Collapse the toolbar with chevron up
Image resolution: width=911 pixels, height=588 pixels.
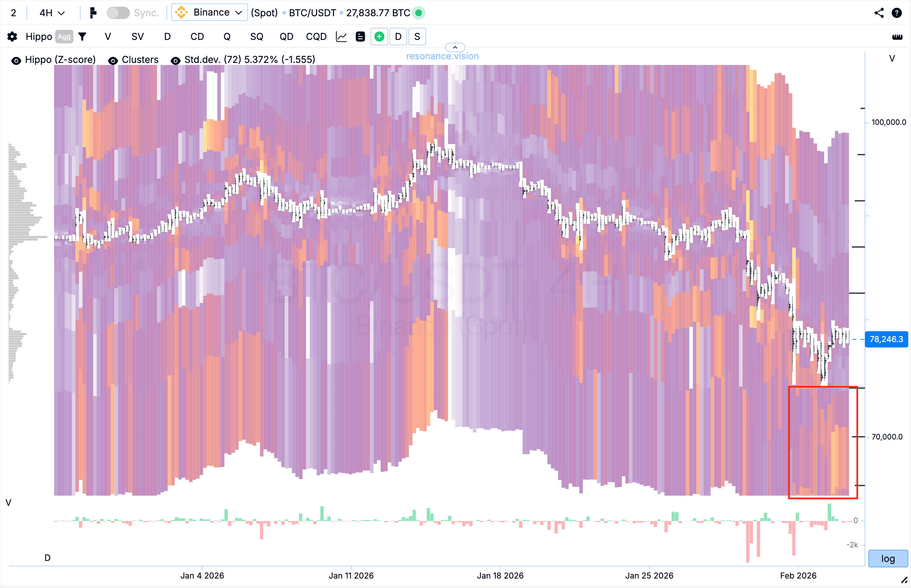point(455,47)
